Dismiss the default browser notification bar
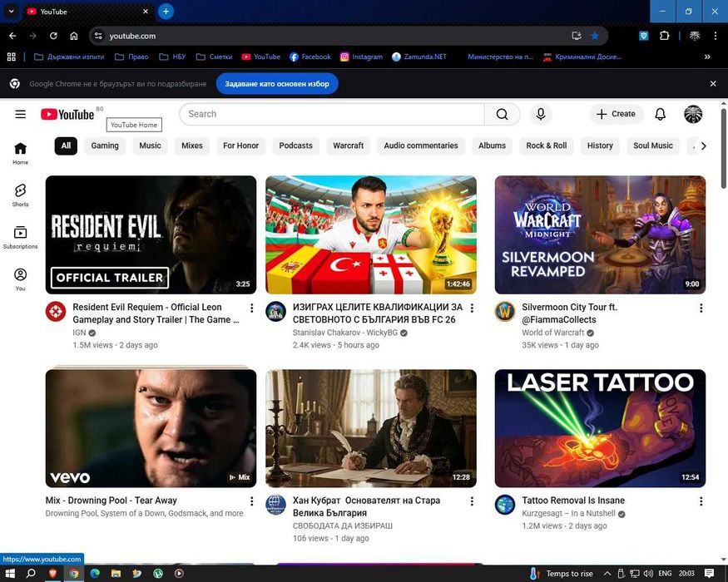 pyautogui.click(x=713, y=84)
